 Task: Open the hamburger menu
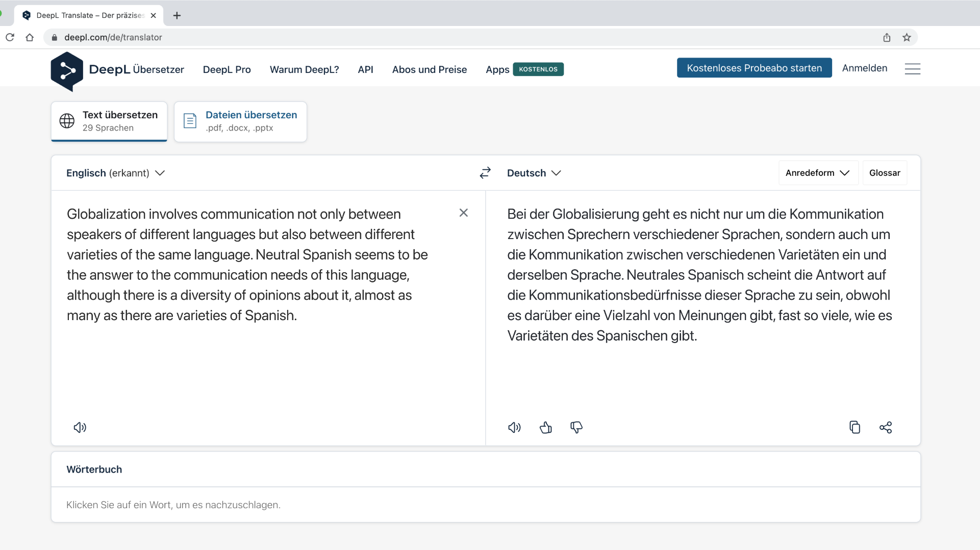point(912,69)
